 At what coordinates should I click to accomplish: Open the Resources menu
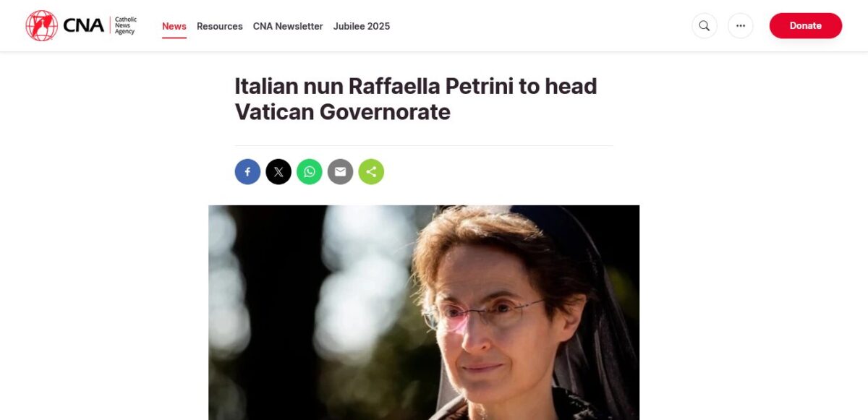click(x=220, y=26)
